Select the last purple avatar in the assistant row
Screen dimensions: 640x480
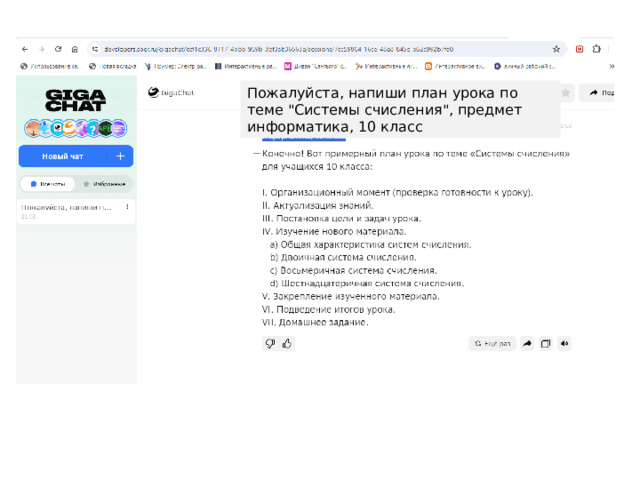click(x=119, y=128)
